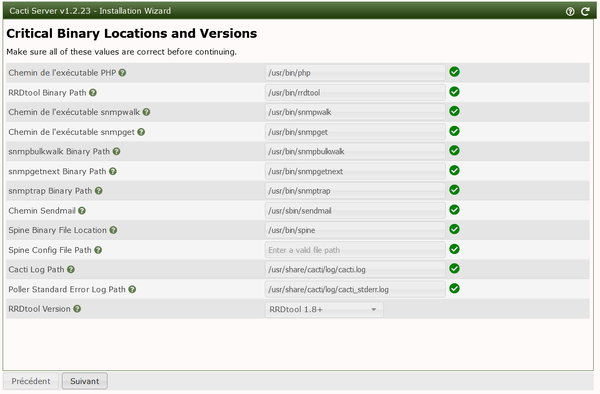Focus the /usr/bin/snmpgetnext path field
This screenshot has height=394, width=600.
(x=355, y=171)
